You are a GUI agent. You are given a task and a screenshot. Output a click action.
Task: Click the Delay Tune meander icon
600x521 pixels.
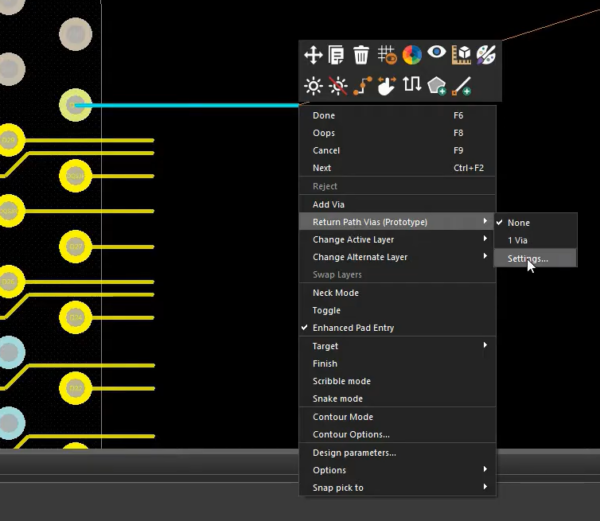tap(412, 84)
